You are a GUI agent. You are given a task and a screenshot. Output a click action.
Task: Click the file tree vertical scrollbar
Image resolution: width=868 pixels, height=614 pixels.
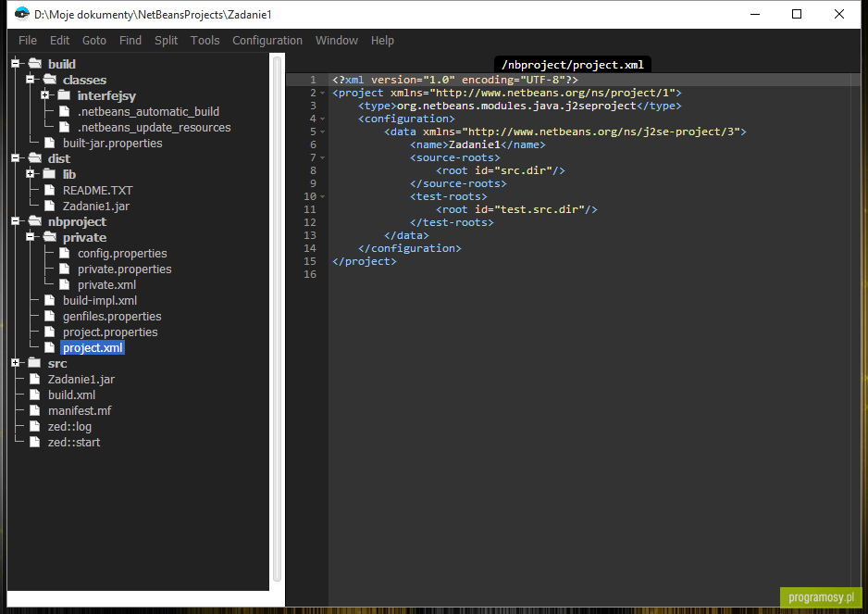[x=277, y=319]
